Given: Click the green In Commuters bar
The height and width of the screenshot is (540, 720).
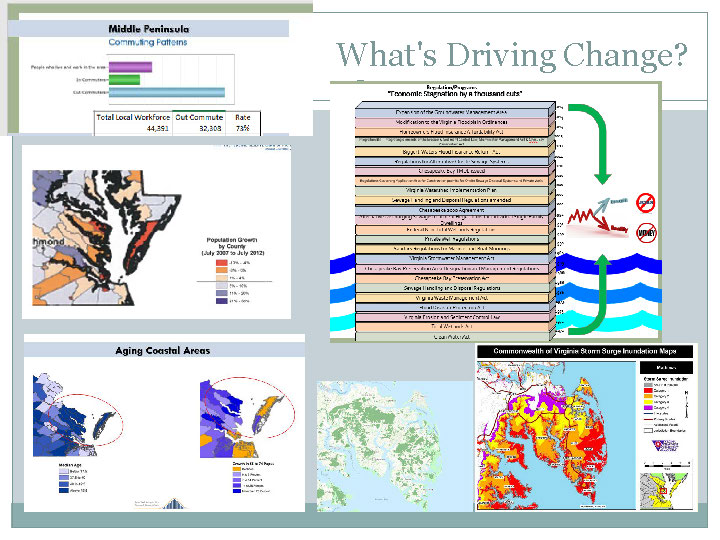Looking at the screenshot, I should (124, 79).
